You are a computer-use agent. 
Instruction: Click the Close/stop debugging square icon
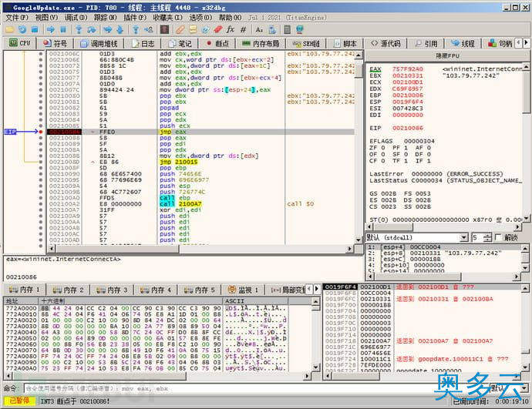(x=34, y=29)
